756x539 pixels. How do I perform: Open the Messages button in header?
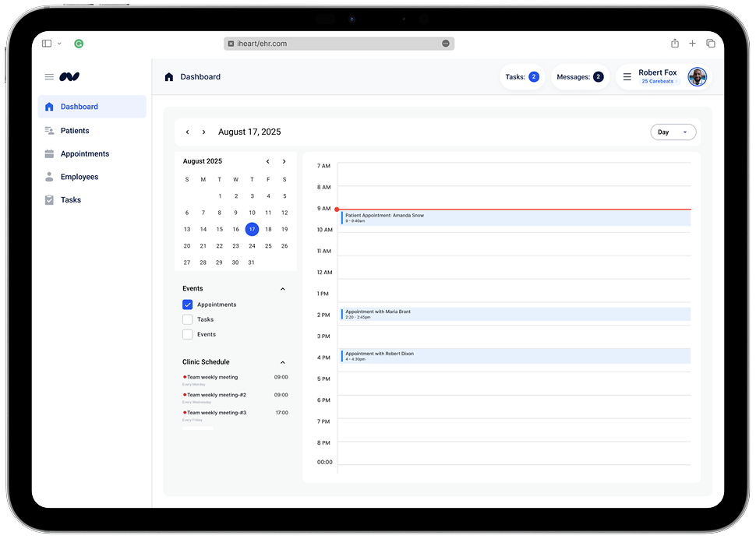[580, 77]
